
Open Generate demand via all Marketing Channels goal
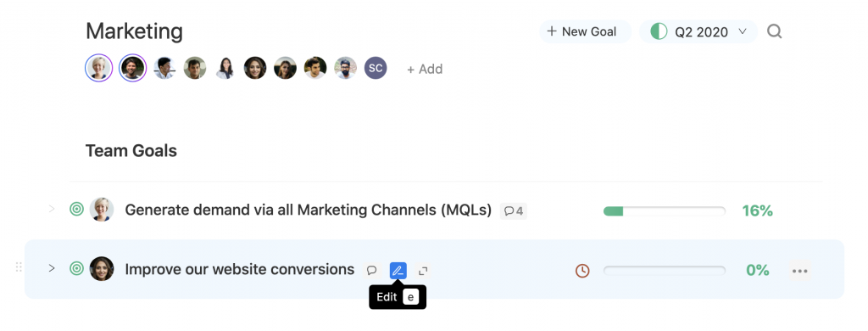point(309,210)
